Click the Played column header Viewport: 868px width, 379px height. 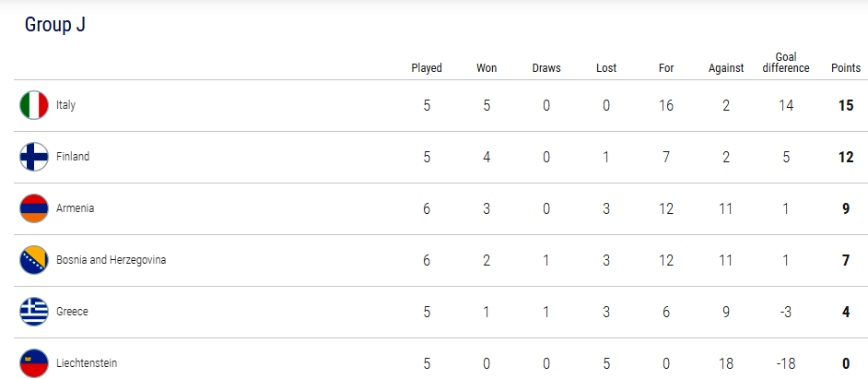point(427,68)
